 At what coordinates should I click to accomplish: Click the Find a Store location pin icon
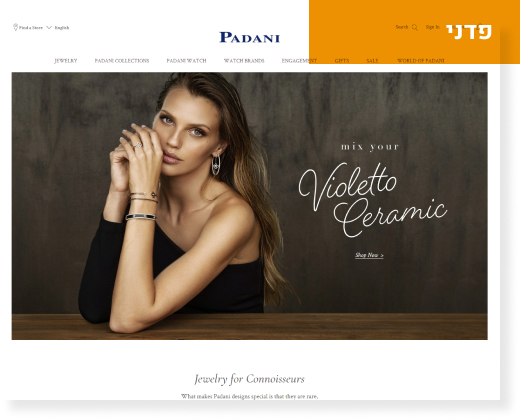coord(15,27)
